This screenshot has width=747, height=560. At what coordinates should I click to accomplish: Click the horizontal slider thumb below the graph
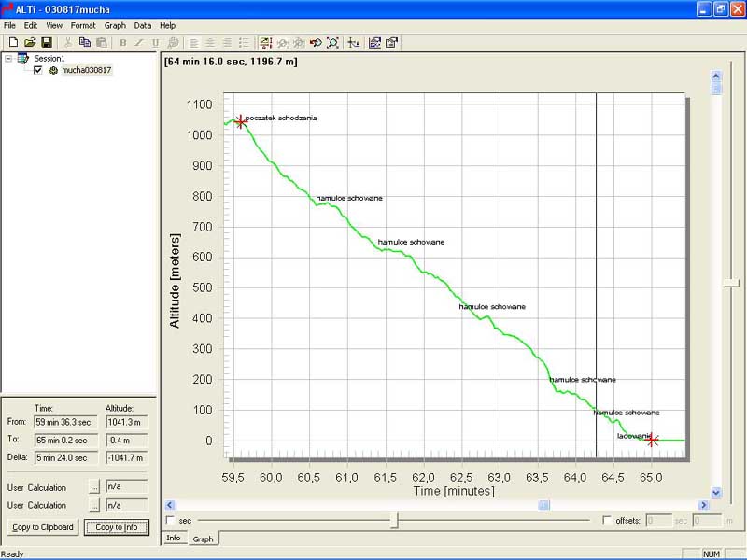pyautogui.click(x=395, y=520)
